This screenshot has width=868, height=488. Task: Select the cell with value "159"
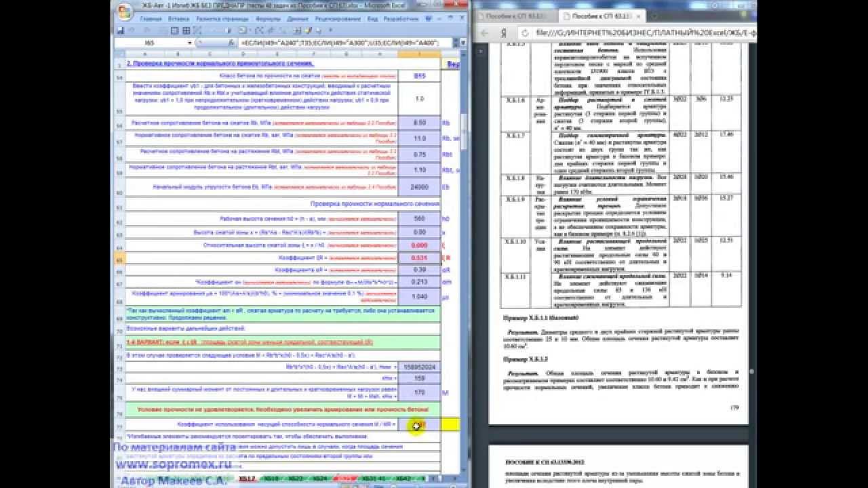pyautogui.click(x=419, y=378)
